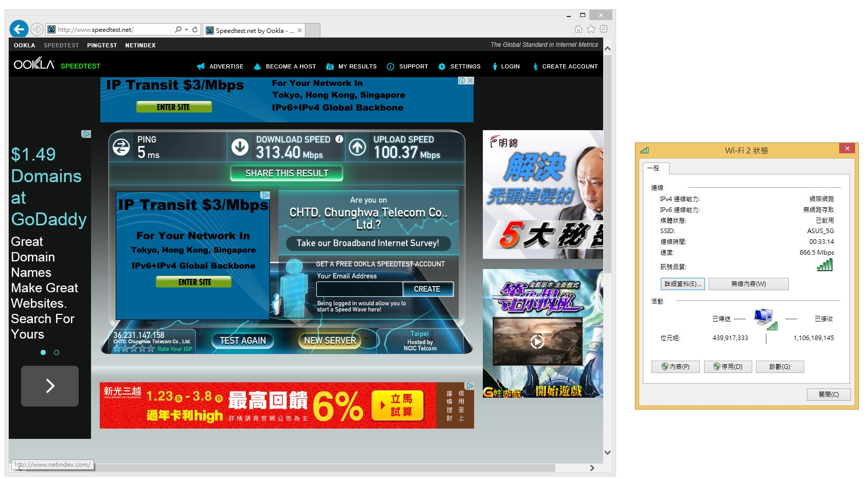Click 詳細資料(E) button in Wi-Fi window
868x479 pixels.
point(682,284)
